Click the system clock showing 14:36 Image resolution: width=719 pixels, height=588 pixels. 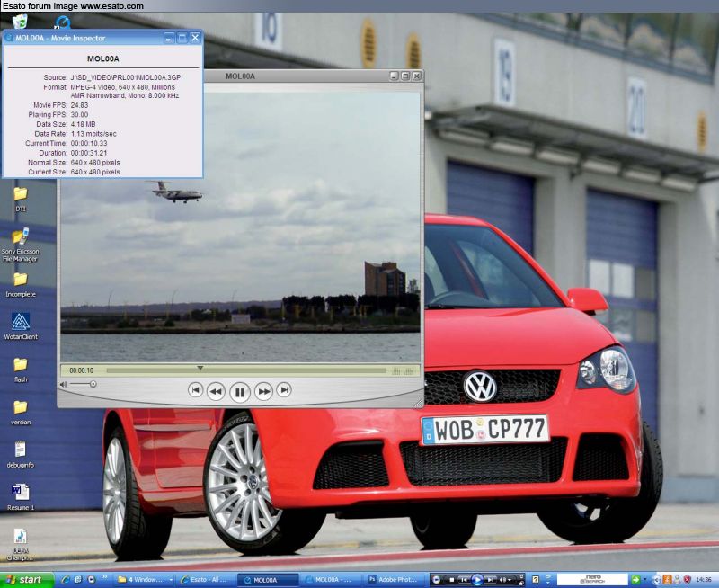pyautogui.click(x=704, y=580)
